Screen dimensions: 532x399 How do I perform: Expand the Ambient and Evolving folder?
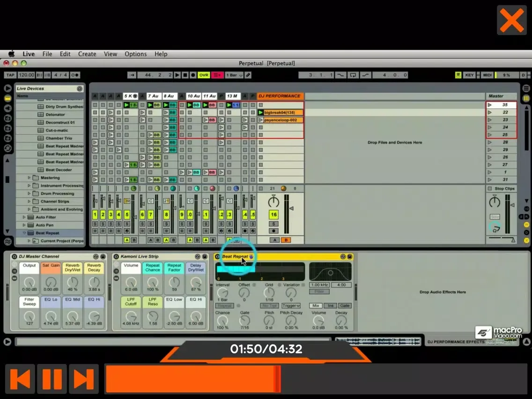click(x=29, y=209)
